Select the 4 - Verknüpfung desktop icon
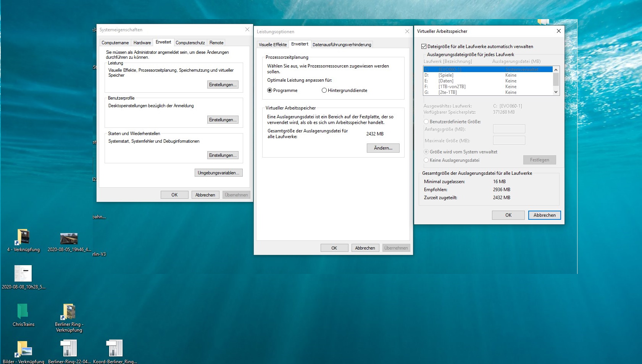 click(23, 237)
